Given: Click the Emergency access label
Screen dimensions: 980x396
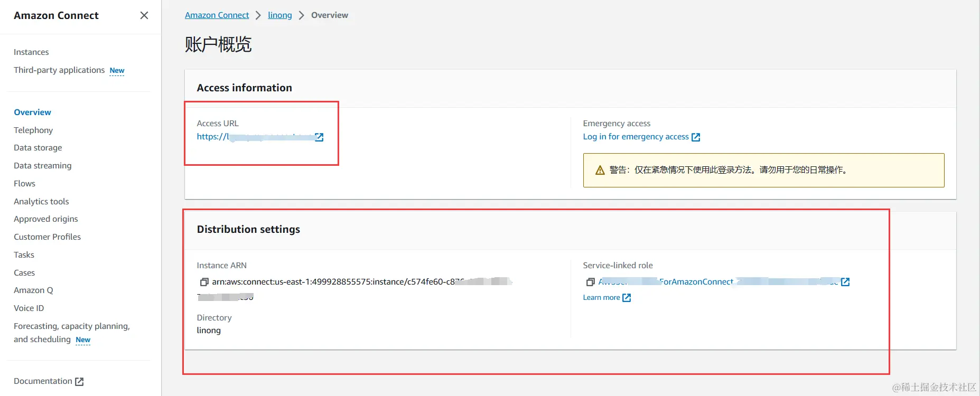Looking at the screenshot, I should (x=617, y=123).
